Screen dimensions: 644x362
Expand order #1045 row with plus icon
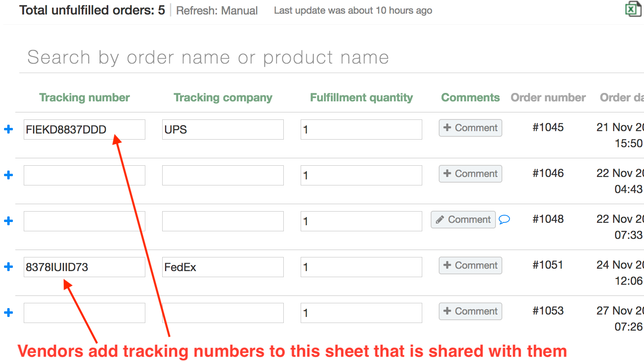8,129
